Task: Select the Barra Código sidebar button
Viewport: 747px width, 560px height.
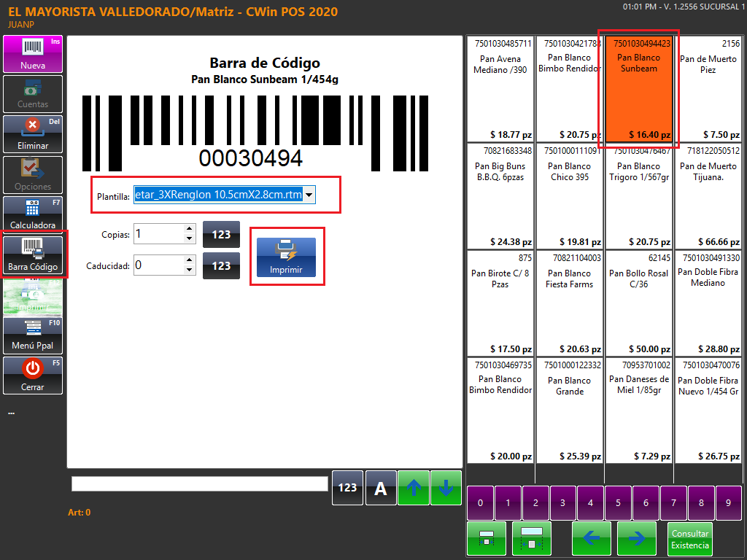Action: pyautogui.click(x=33, y=255)
